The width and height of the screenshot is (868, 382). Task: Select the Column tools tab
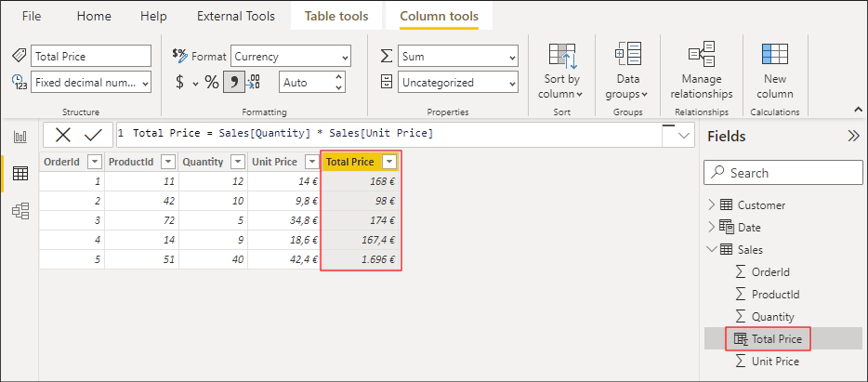tap(439, 16)
